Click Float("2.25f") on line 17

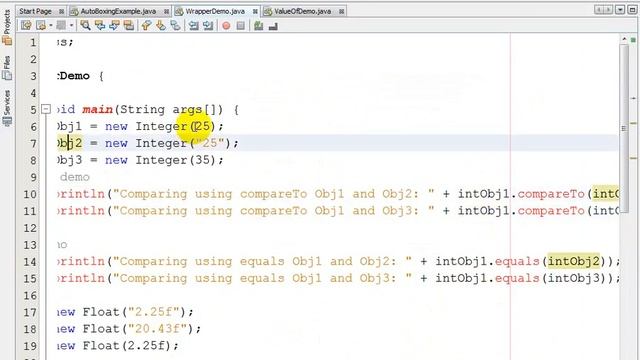pyautogui.click(x=134, y=312)
